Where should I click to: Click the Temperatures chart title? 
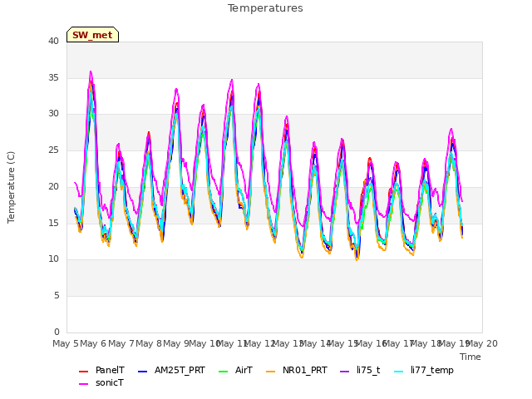(265, 8)
